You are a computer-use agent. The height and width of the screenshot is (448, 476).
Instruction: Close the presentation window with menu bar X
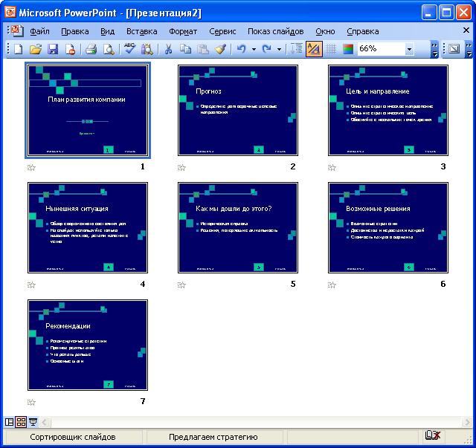click(466, 30)
